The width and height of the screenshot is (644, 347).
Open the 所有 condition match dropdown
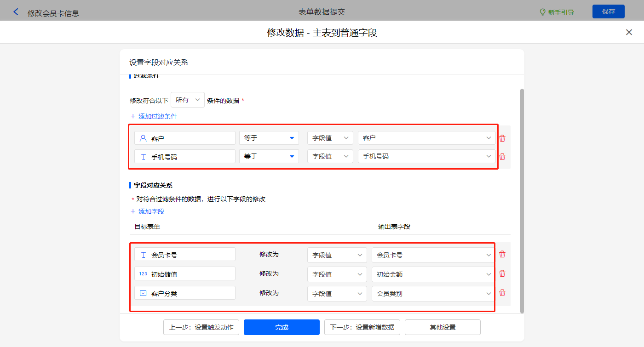(x=188, y=100)
